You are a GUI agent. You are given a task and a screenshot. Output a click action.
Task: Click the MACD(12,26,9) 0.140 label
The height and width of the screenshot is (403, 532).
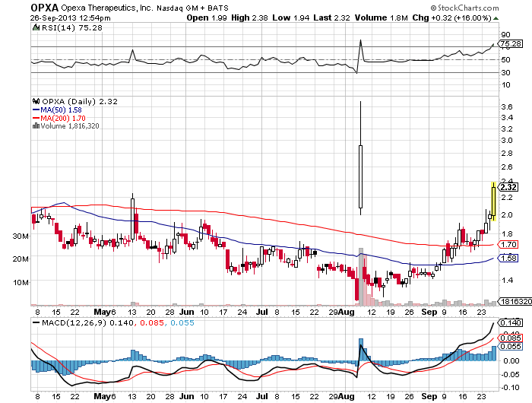tap(88, 323)
